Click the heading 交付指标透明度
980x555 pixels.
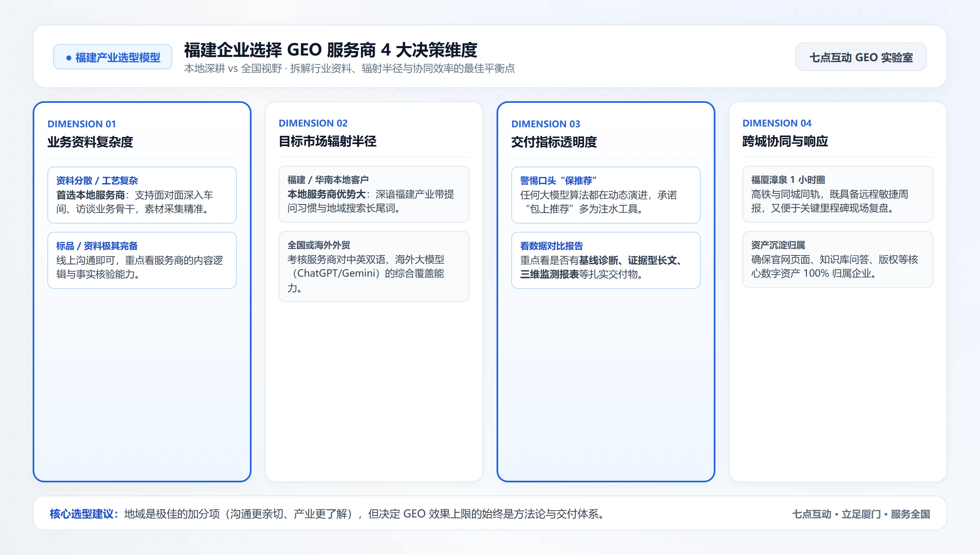coord(554,142)
